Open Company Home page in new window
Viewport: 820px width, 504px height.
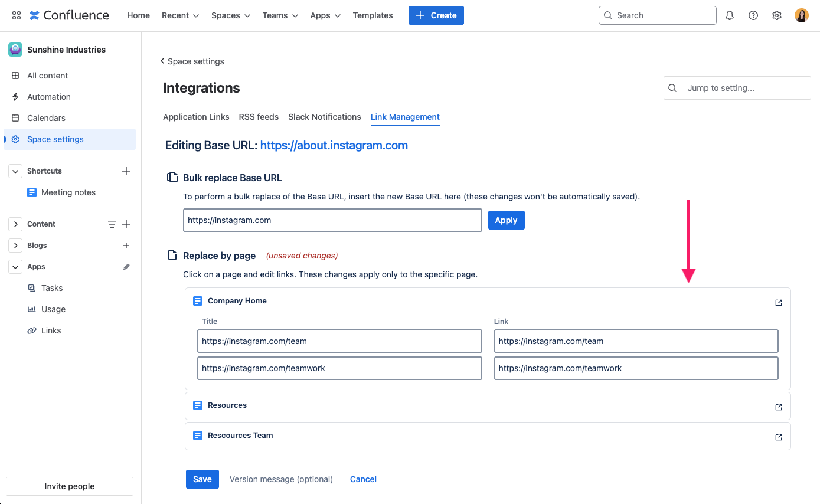(778, 303)
